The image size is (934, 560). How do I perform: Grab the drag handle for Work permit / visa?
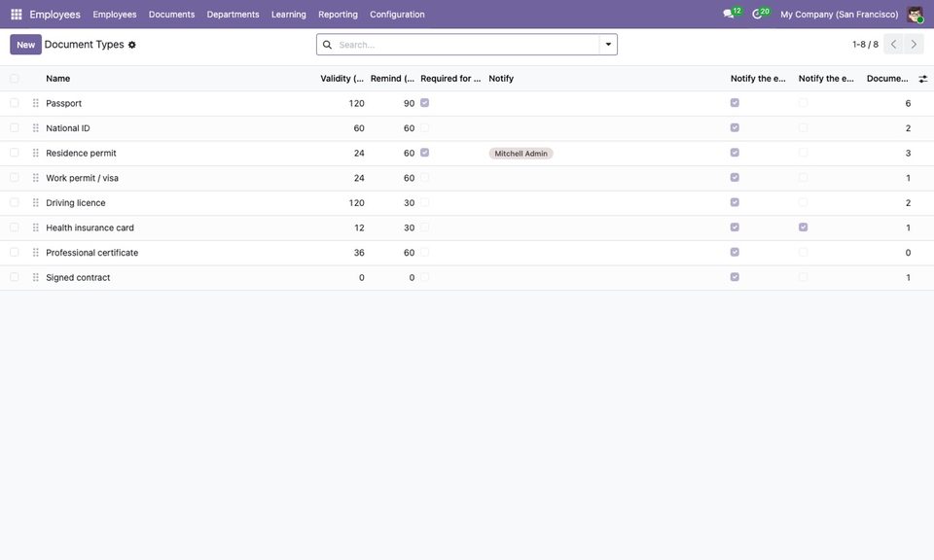(x=36, y=178)
